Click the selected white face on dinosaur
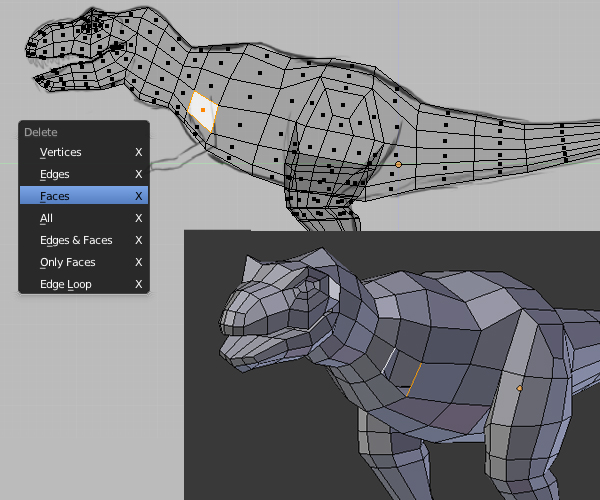The image size is (600, 500). tap(203, 111)
